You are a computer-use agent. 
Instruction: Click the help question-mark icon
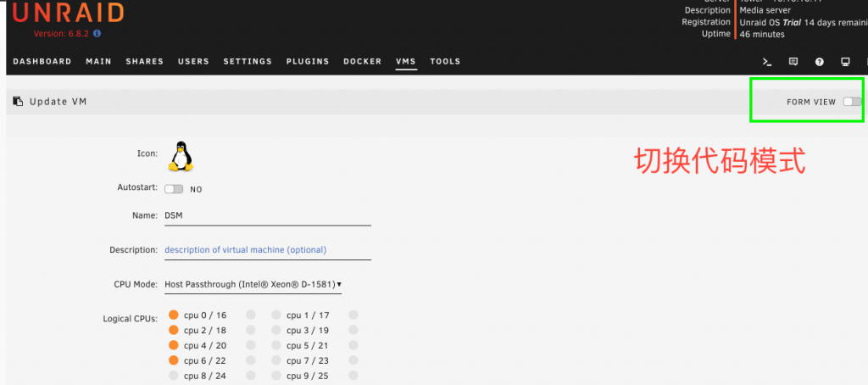tap(820, 62)
